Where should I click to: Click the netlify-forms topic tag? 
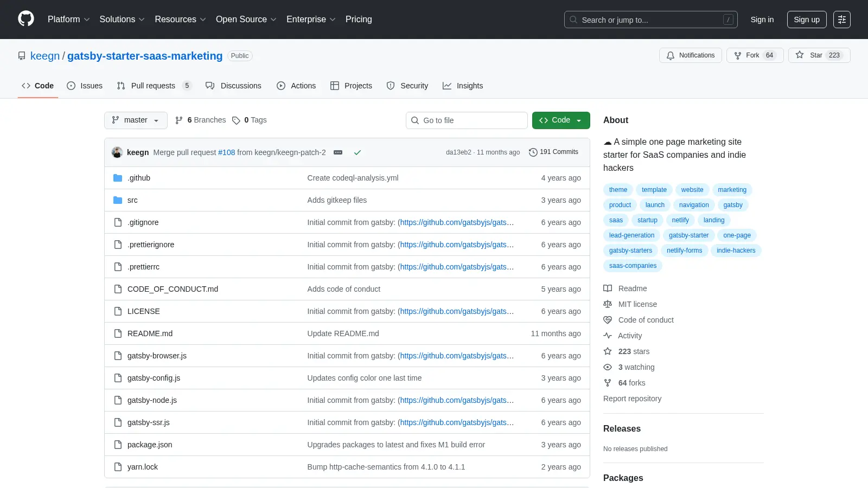pos(684,251)
